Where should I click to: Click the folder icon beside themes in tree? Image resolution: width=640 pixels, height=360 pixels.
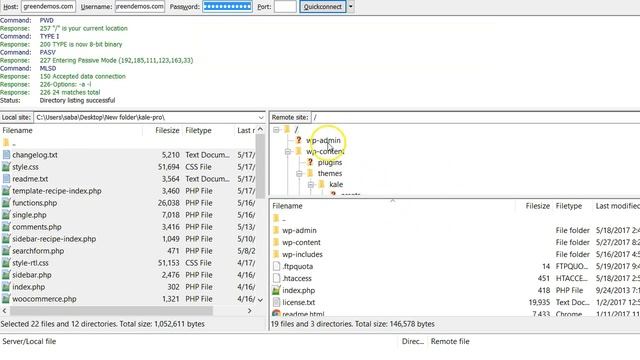310,173
